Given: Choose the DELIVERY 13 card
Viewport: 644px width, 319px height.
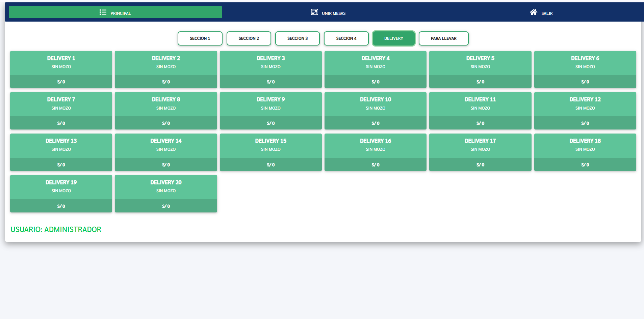Looking at the screenshot, I should (x=61, y=152).
